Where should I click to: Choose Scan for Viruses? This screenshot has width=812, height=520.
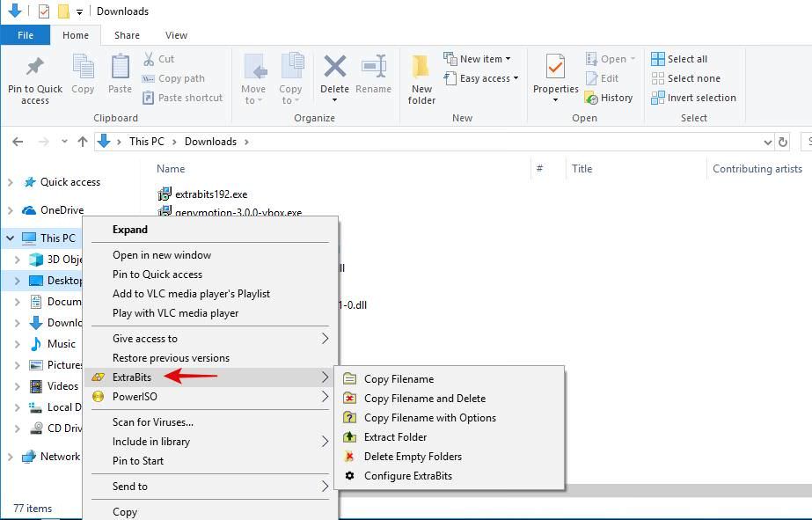pyautogui.click(x=210, y=422)
